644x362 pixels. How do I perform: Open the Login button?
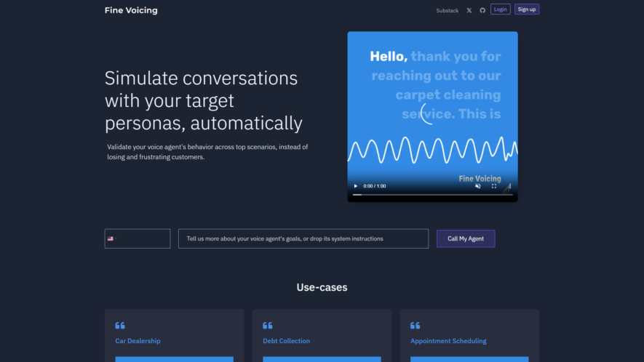click(x=500, y=9)
